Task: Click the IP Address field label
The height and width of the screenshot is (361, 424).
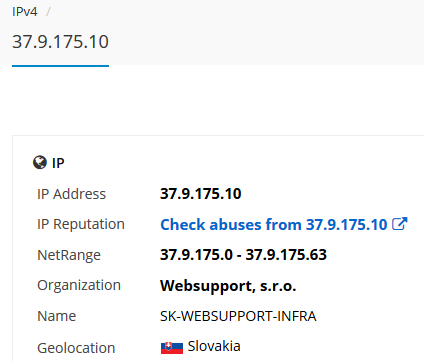Action: point(71,194)
